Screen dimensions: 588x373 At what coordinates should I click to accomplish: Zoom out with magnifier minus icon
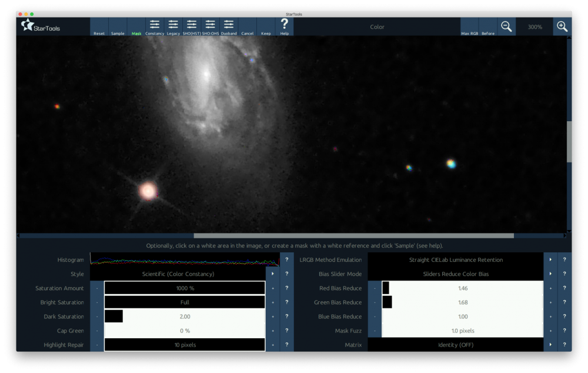pyautogui.click(x=506, y=26)
